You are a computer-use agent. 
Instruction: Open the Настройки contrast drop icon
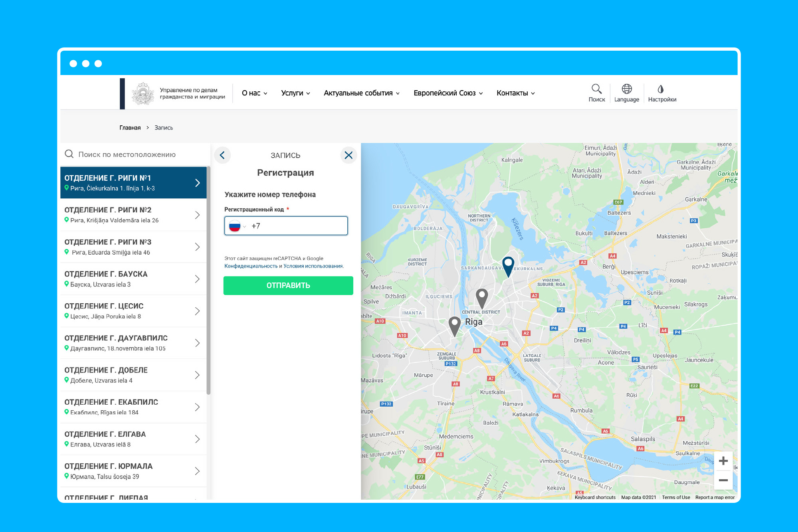coord(661,89)
